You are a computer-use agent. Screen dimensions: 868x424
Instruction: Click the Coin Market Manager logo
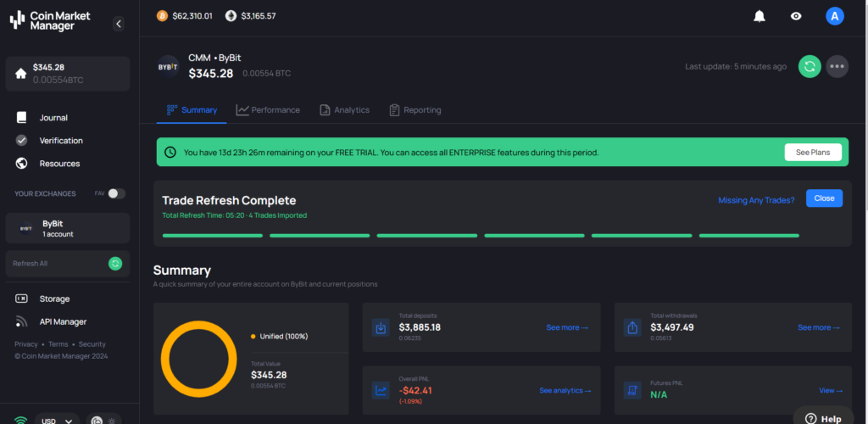50,20
